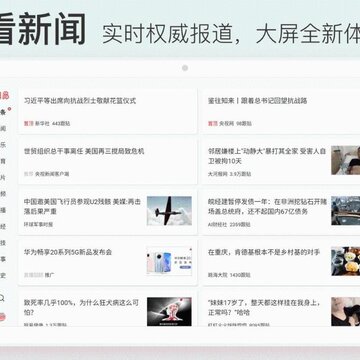Click the red round button at the sidebar bottom
Screen dimensions: 360x360
click(x=2, y=317)
